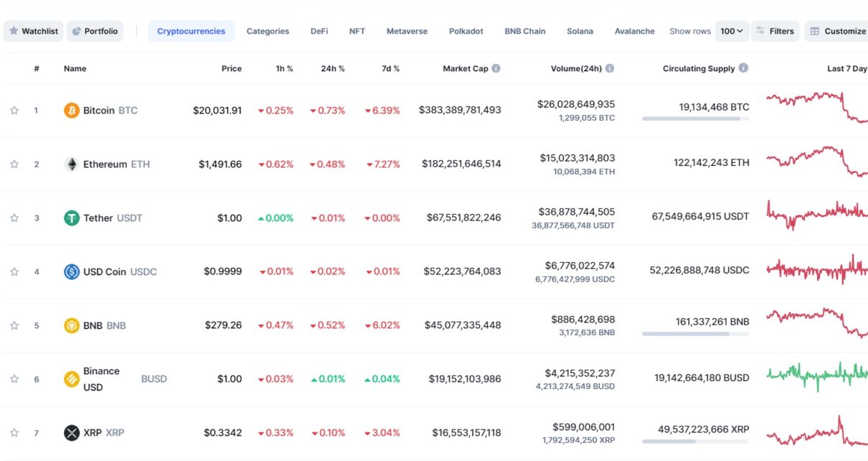Switch to the Polkadot tab

click(466, 31)
